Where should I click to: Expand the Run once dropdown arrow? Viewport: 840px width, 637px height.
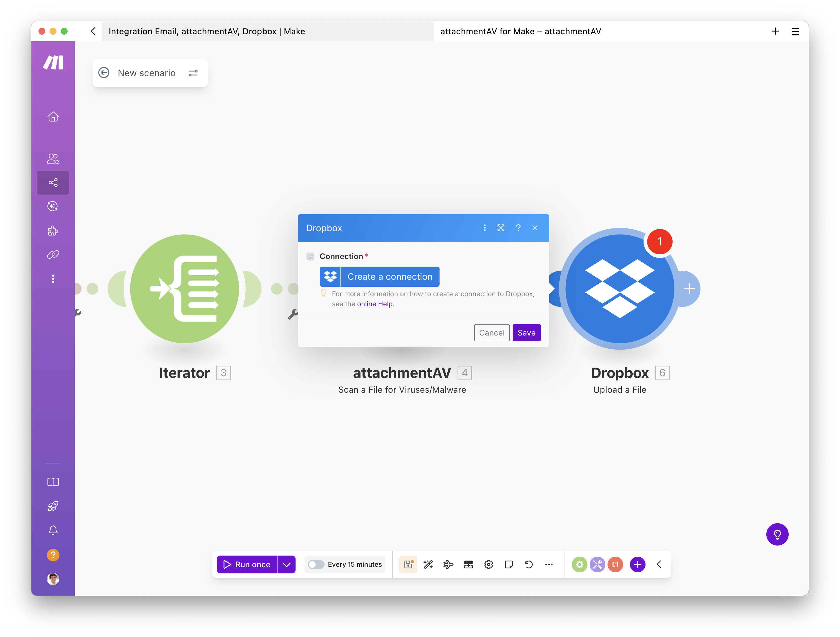coord(287,564)
